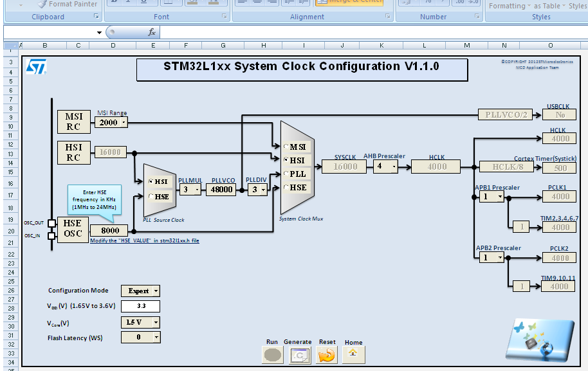Click the Name Box field

(x=50, y=32)
